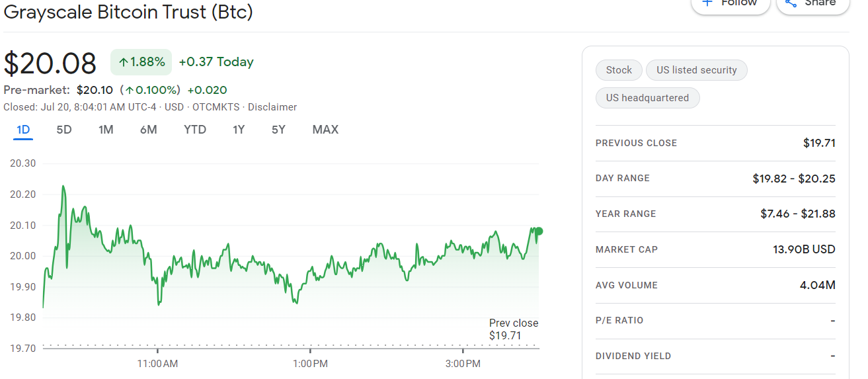The image size is (868, 379).
Task: Click the Follow button plus icon
Action: (707, 3)
